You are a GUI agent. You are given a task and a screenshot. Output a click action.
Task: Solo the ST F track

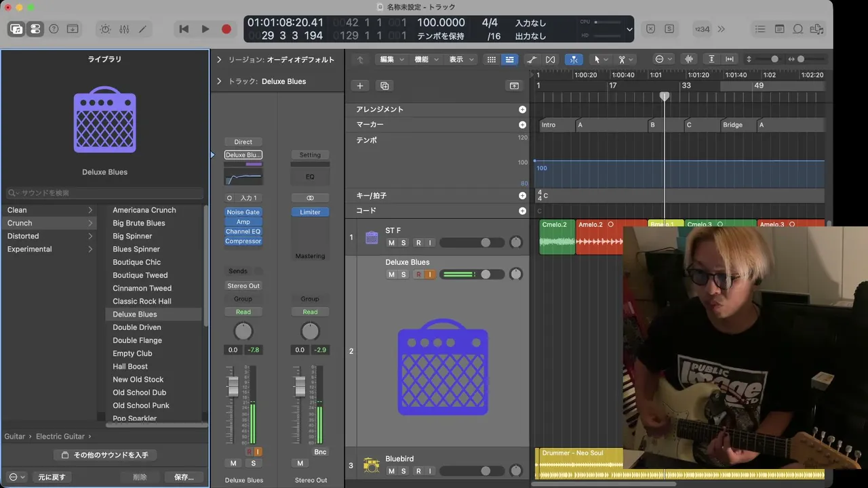(x=403, y=243)
